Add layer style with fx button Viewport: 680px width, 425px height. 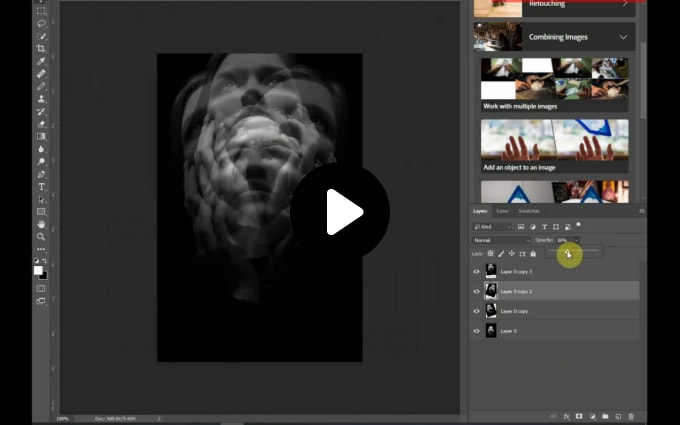tap(566, 417)
